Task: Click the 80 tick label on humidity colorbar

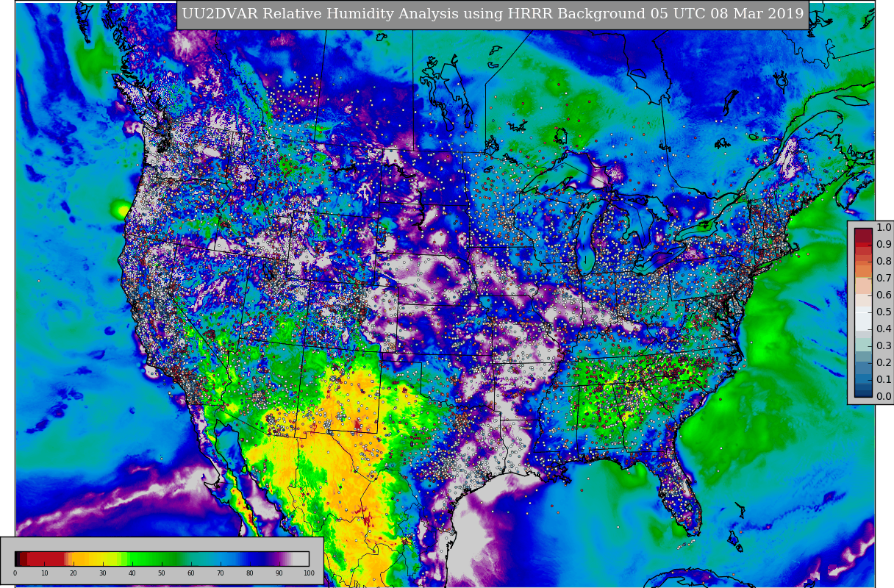Action: point(250,573)
